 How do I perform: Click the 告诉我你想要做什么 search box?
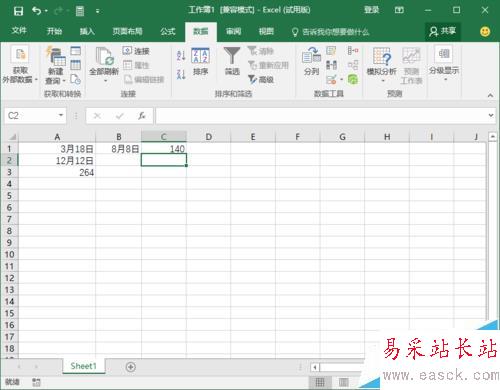coord(331,32)
